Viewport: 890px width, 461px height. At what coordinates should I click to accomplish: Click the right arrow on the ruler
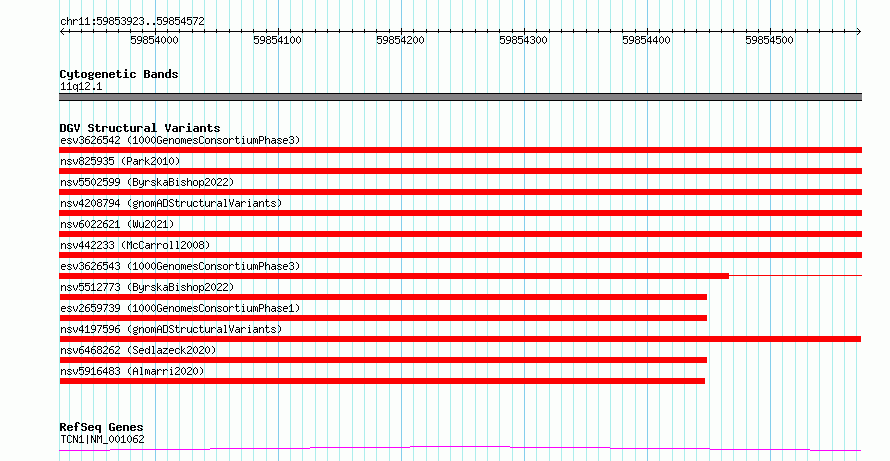[x=859, y=32]
